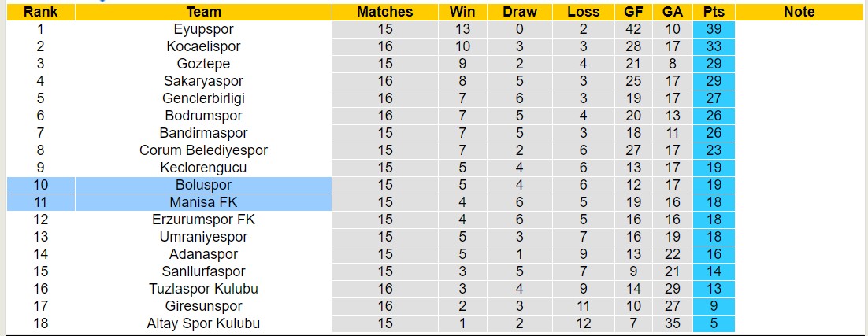Open the Eyupspor team link
Viewport: 868px width, 336px height.
click(204, 29)
